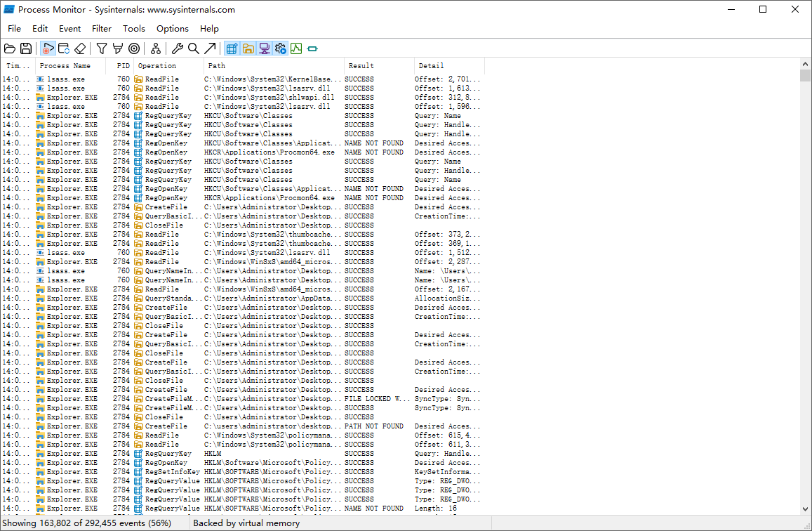Image resolution: width=812 pixels, height=531 pixels.
Task: Toggle Show Process and Thread Activity
Action: [x=280, y=48]
